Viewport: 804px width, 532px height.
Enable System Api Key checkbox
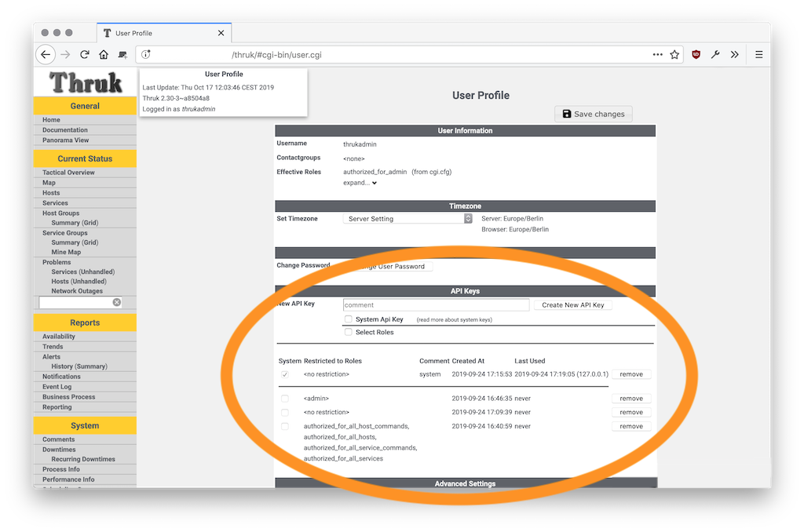coord(348,319)
